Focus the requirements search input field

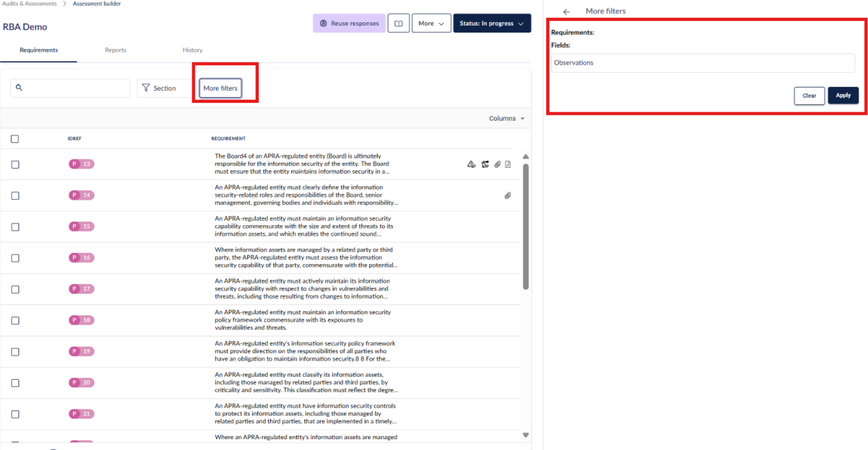(70, 88)
